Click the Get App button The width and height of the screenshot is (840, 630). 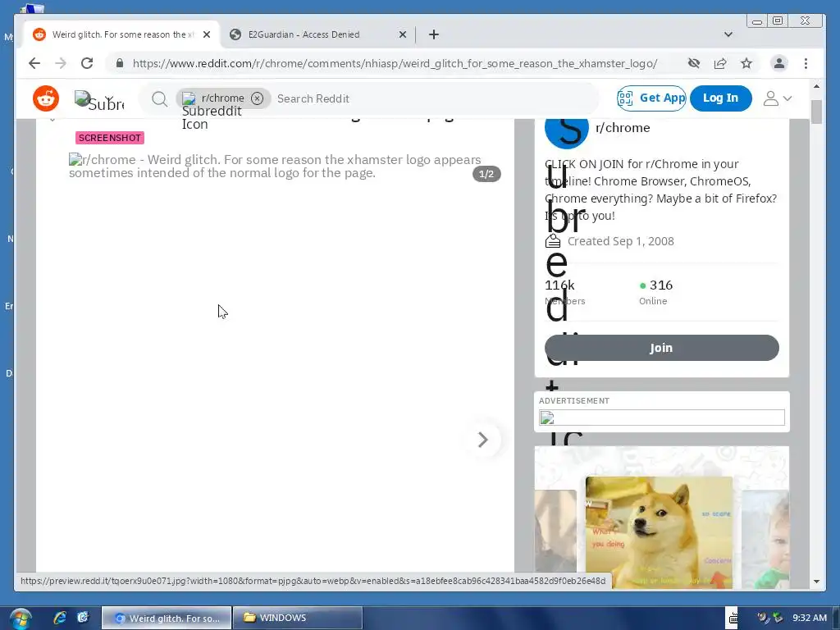[651, 98]
